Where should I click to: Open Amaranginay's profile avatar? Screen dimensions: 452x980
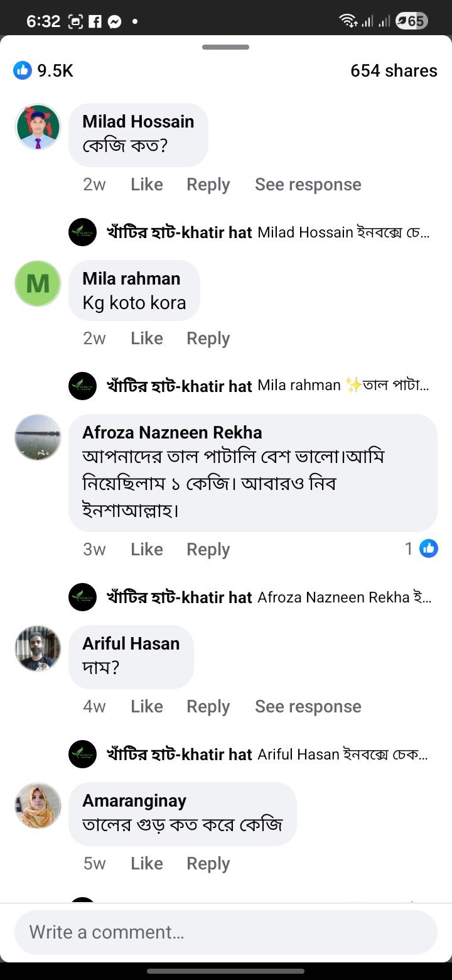point(38,805)
